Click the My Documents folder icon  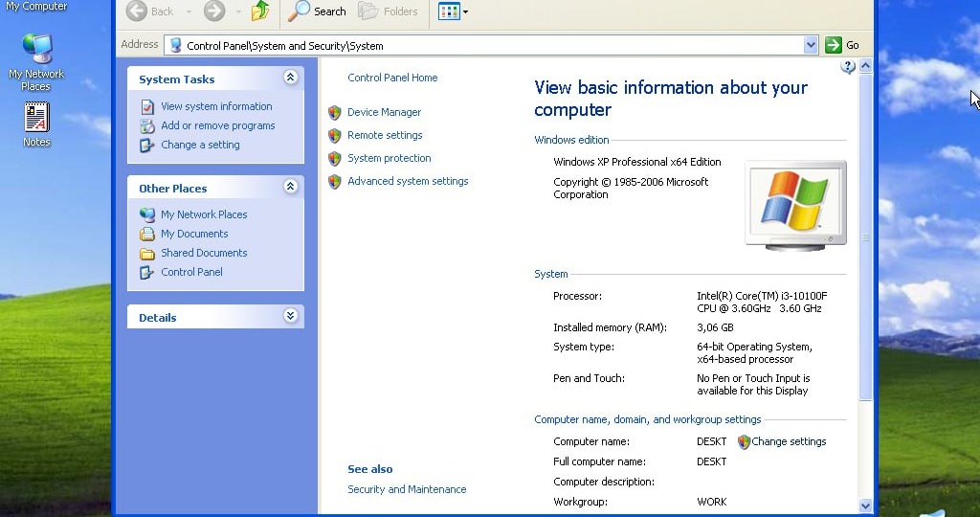coord(146,235)
